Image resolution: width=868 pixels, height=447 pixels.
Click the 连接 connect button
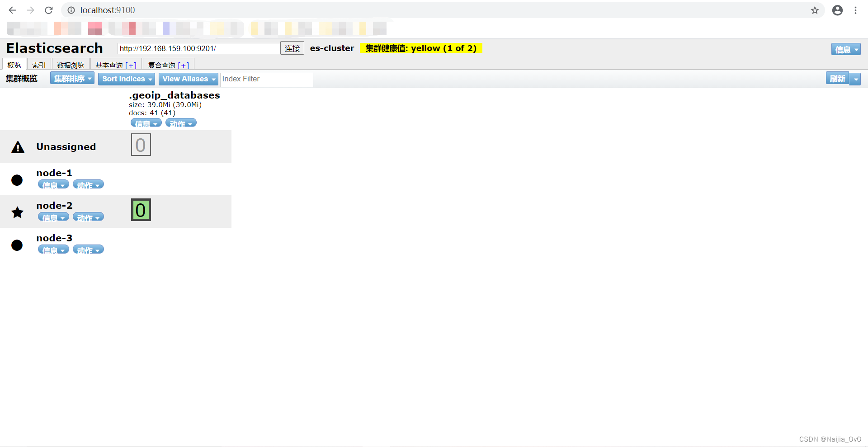292,48
